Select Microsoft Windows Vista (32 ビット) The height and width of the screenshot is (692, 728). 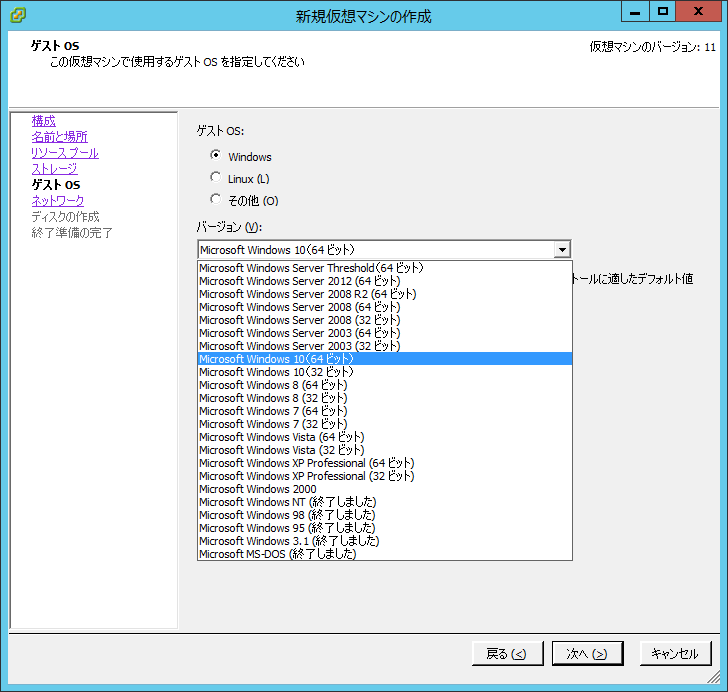pos(385,450)
